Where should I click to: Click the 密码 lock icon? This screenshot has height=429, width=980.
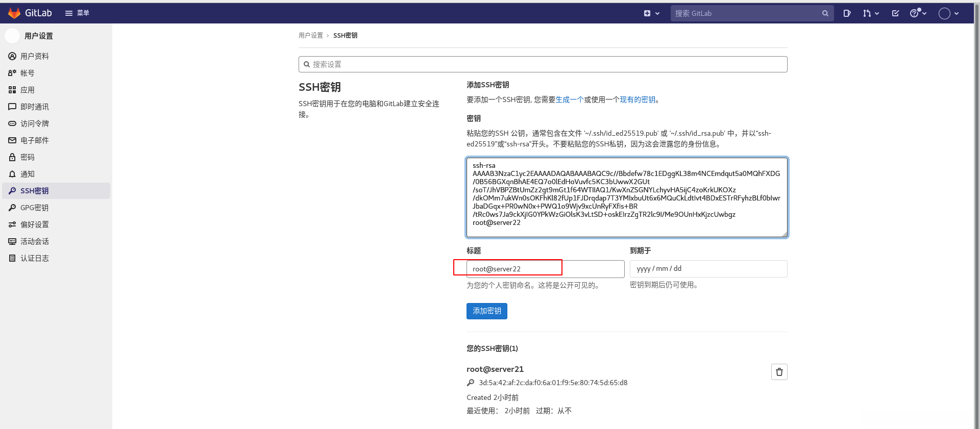tap(12, 157)
